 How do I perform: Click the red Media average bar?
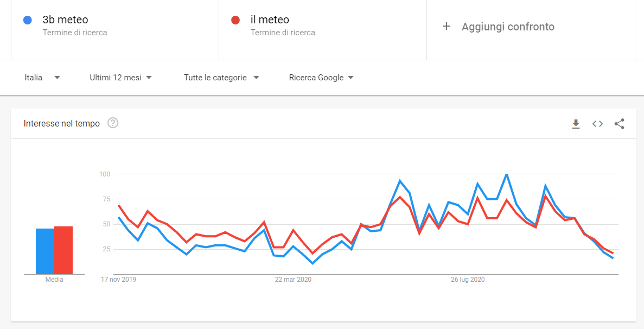pos(63,250)
